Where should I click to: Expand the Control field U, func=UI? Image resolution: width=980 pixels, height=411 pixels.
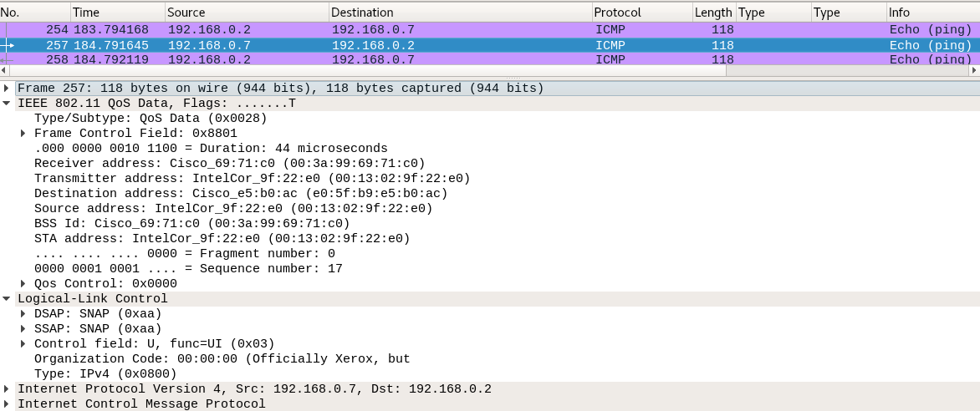click(x=23, y=343)
